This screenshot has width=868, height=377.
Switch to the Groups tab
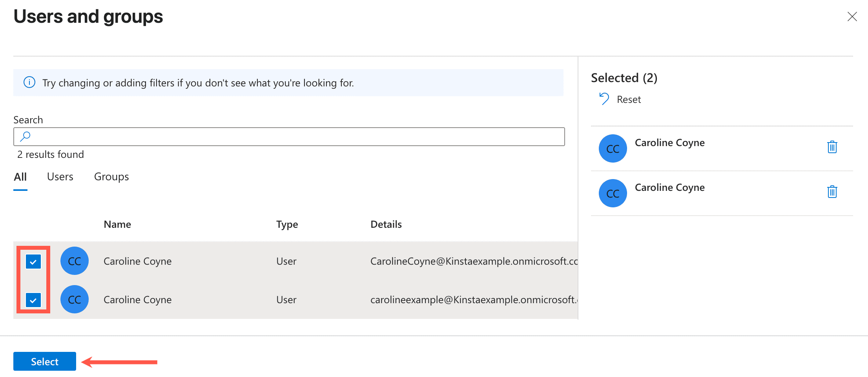(x=111, y=176)
